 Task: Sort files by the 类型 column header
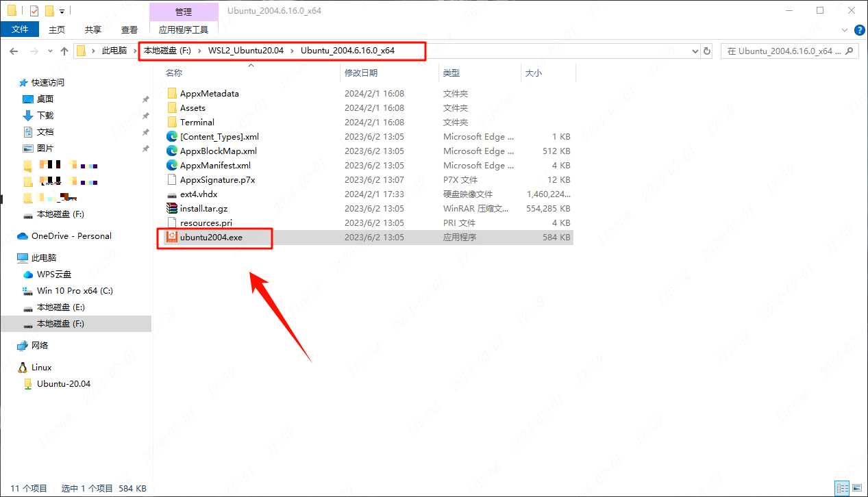[x=451, y=73]
